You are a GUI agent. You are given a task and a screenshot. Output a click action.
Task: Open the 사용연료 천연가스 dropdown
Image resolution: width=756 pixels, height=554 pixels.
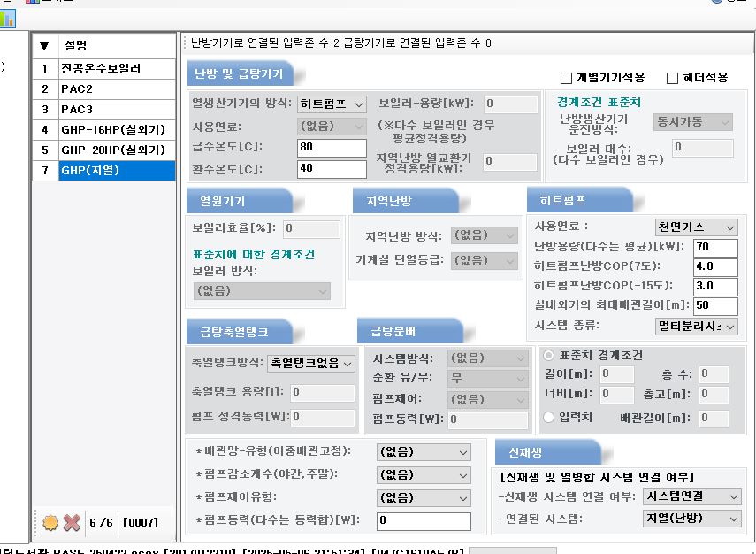(x=696, y=227)
